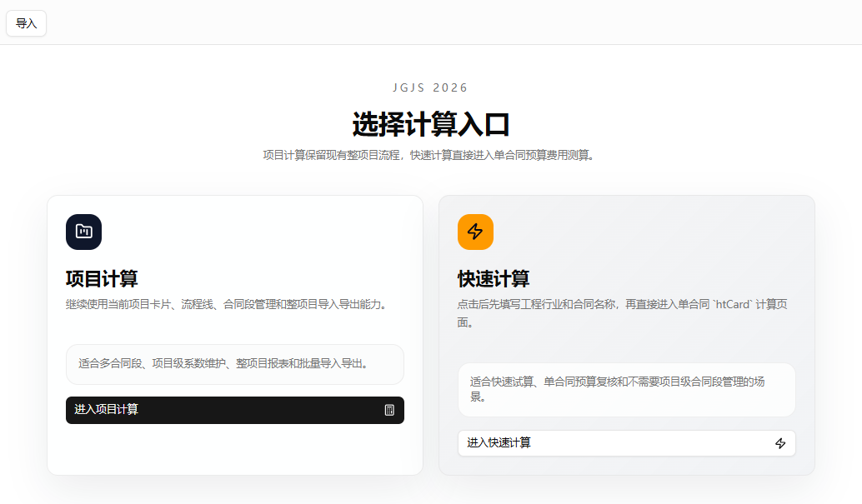Click the orange lightning bolt icon
The height and width of the screenshot is (504, 862).
tap(475, 232)
